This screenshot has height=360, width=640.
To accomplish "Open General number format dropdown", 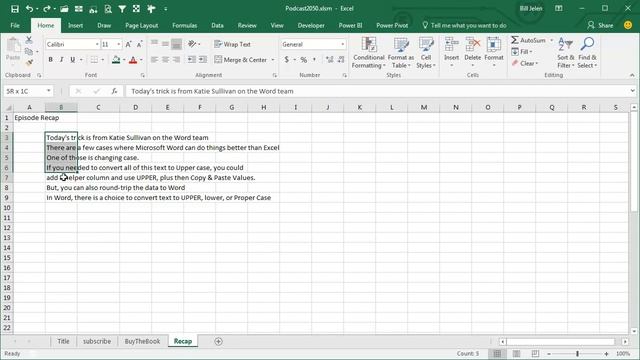I will pos(342,44).
